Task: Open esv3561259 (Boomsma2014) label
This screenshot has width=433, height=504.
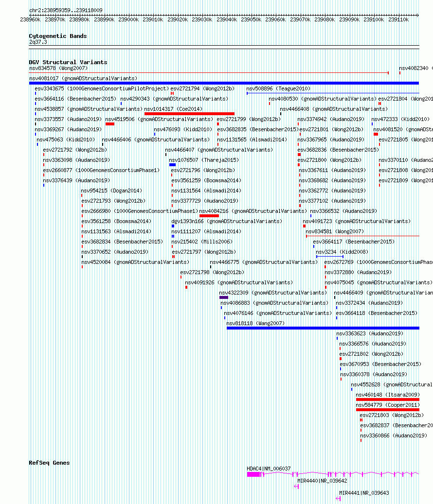Action: [x=206, y=181]
